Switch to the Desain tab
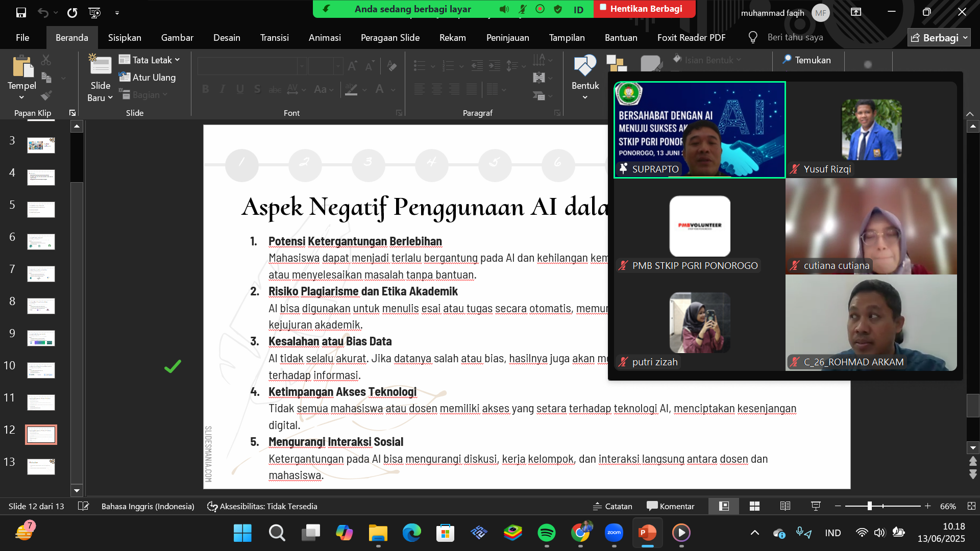Viewport: 980px width, 551px height. click(x=227, y=38)
